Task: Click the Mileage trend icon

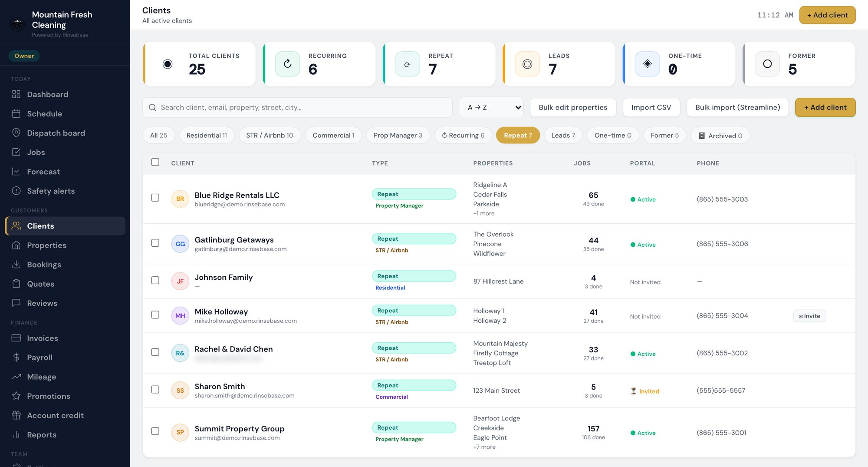Action: pos(16,377)
